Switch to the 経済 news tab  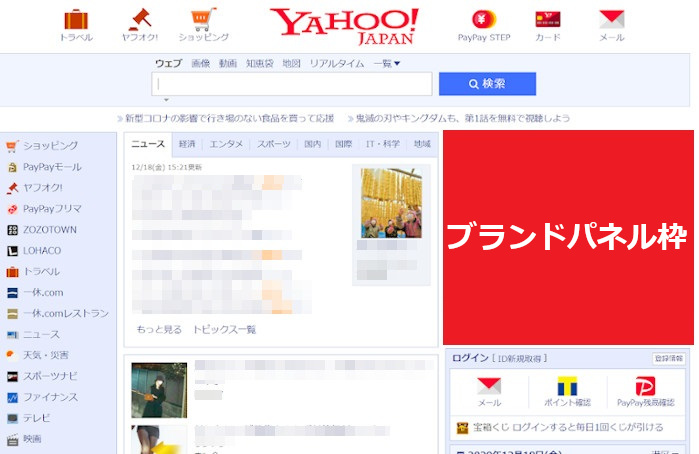click(187, 144)
